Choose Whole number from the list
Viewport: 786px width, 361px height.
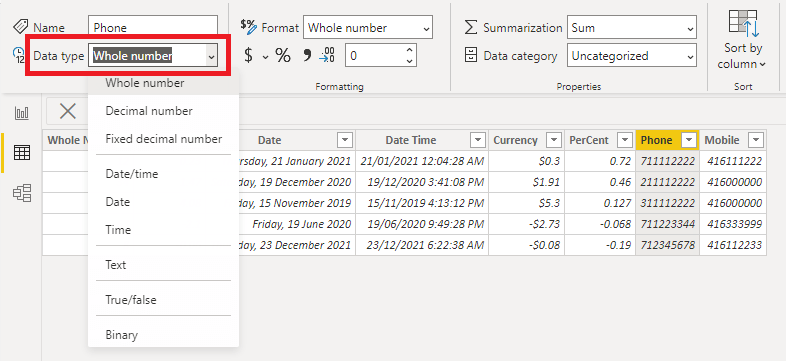click(x=163, y=83)
